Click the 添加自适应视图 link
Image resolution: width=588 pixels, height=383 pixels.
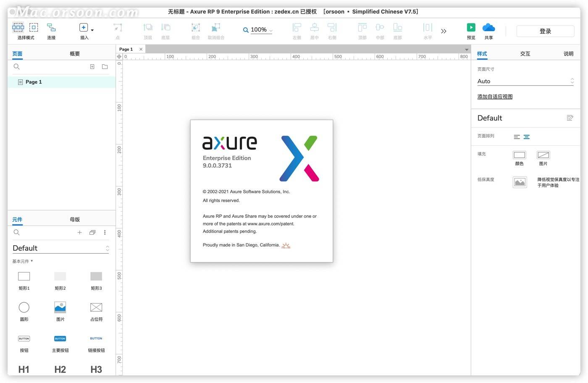(x=495, y=97)
